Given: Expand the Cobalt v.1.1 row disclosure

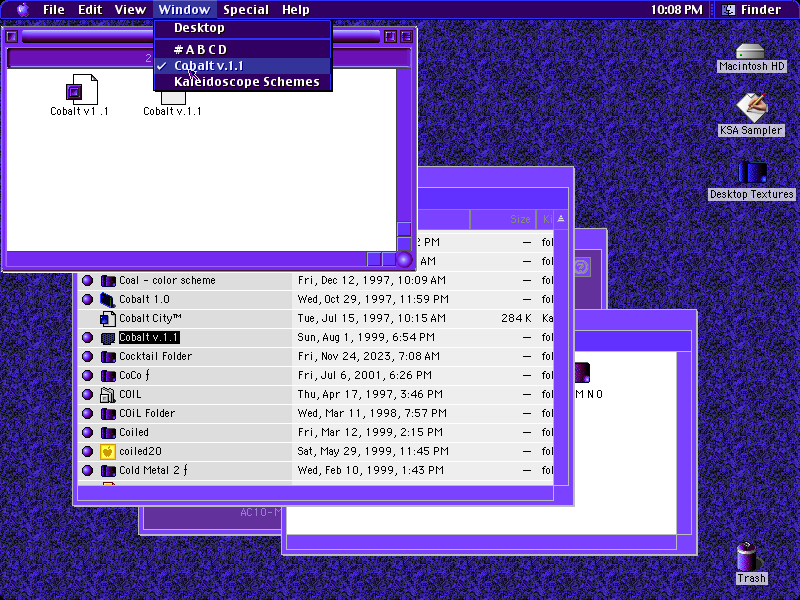Looking at the screenshot, I should pos(87,338).
